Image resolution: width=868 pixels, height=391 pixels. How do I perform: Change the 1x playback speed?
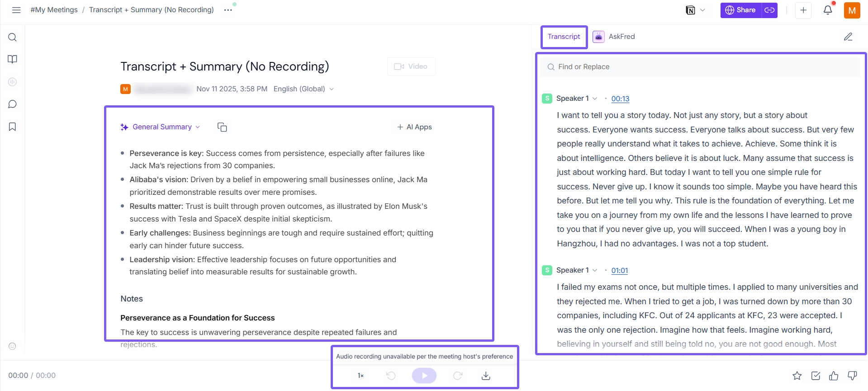tap(360, 376)
